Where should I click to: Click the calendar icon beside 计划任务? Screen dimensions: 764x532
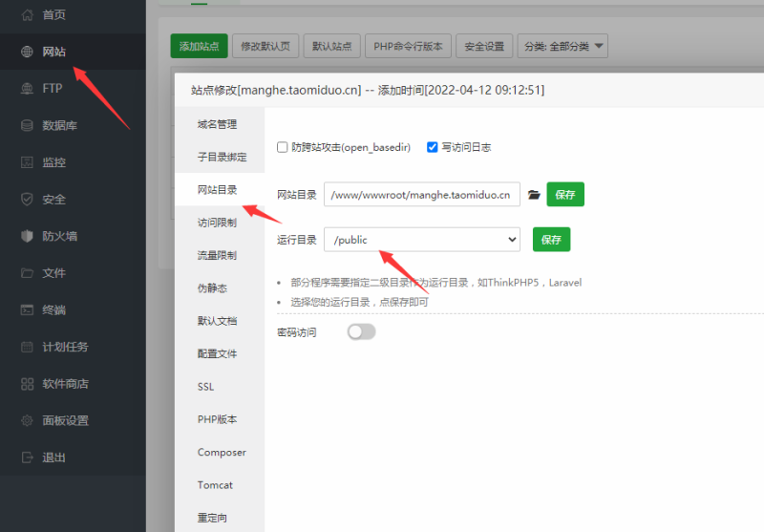[x=28, y=347]
